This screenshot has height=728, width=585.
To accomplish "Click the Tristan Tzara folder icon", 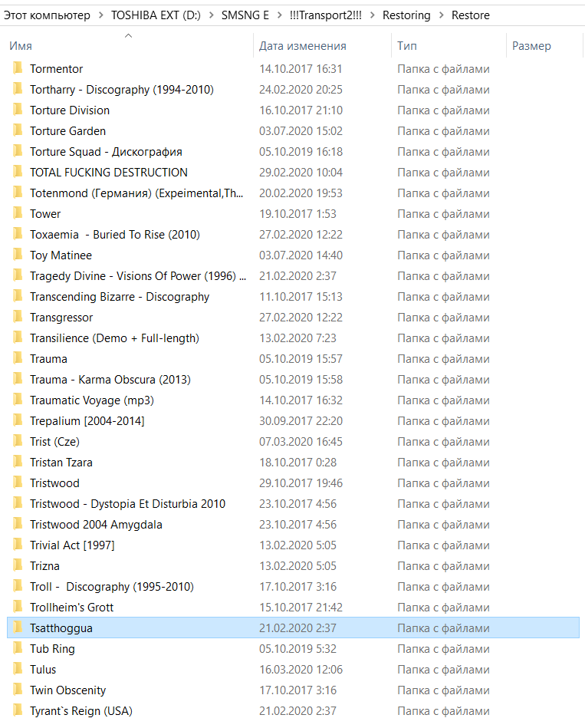I will 18,462.
